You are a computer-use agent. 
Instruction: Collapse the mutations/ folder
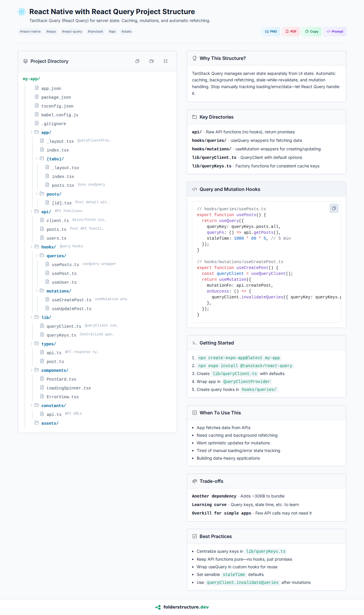coord(37,291)
